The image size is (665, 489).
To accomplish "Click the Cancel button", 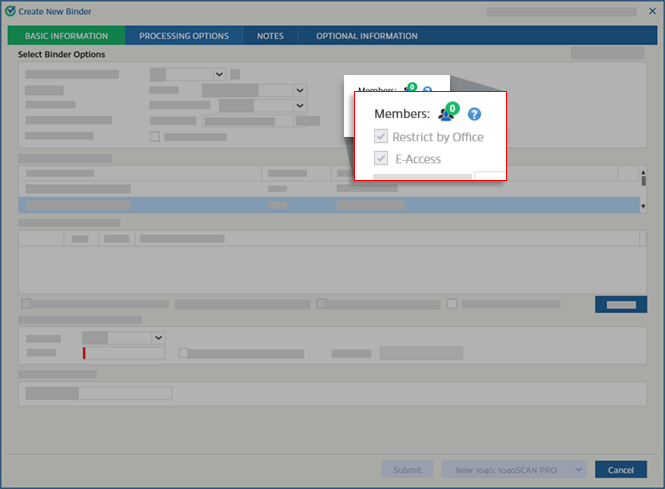I will pyautogui.click(x=621, y=470).
